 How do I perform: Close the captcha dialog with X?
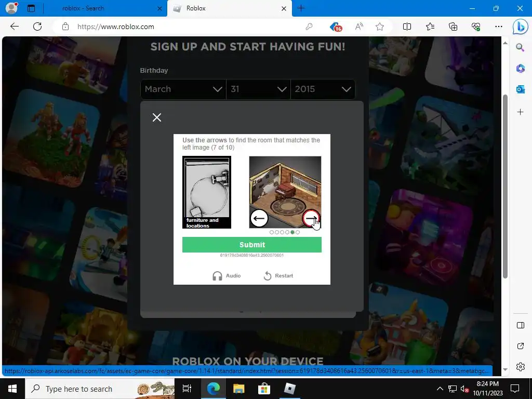coord(157,117)
